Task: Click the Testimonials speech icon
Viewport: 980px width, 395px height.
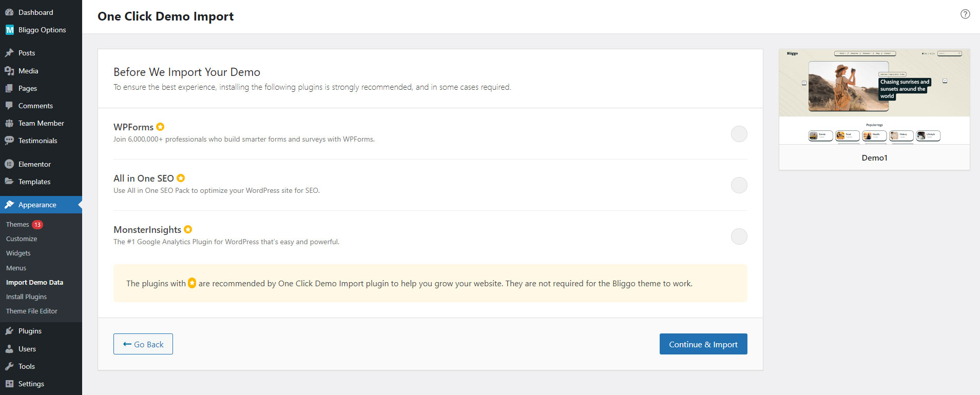Action: click(x=9, y=141)
